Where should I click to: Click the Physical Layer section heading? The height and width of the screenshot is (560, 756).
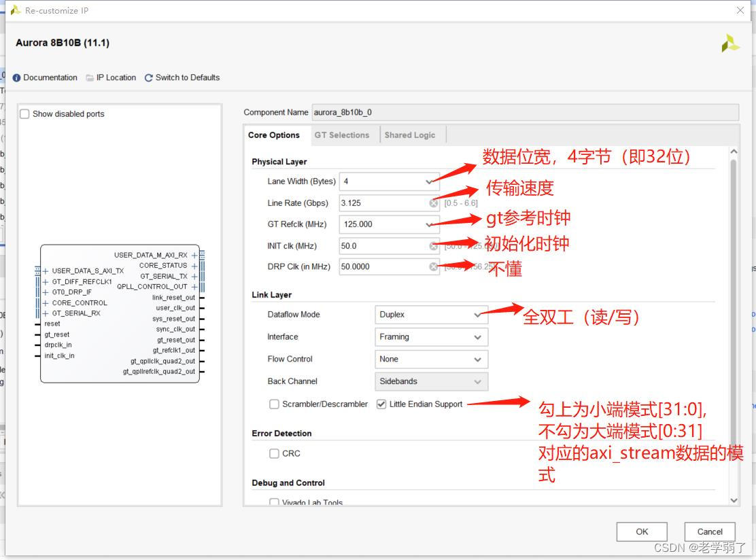279,162
